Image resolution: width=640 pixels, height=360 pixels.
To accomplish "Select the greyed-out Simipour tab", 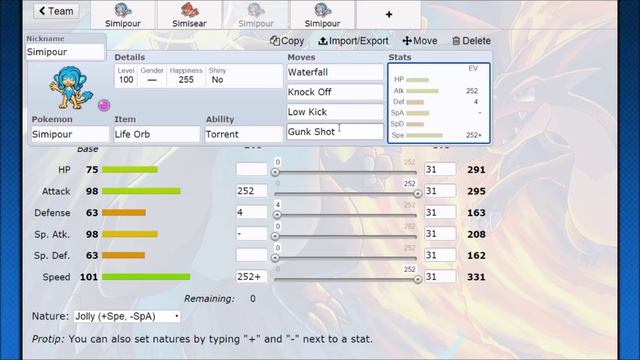I will pos(256,15).
